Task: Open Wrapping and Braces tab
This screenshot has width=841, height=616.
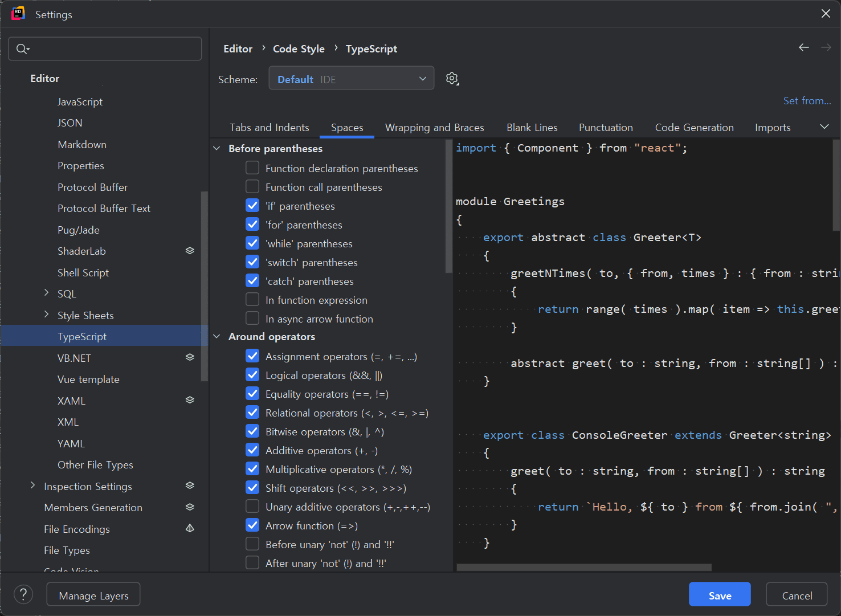Action: click(435, 128)
